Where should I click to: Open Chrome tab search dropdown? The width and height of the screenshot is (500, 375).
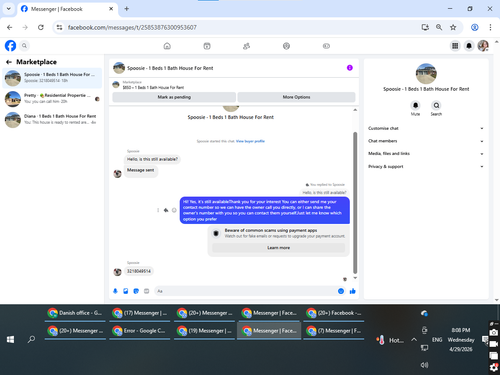pyautogui.click(x=9, y=9)
